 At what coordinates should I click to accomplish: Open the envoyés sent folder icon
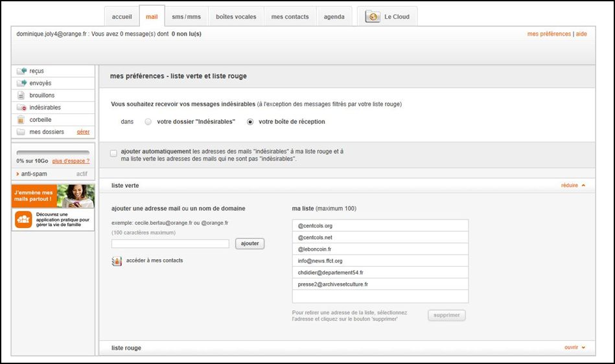pyautogui.click(x=21, y=83)
